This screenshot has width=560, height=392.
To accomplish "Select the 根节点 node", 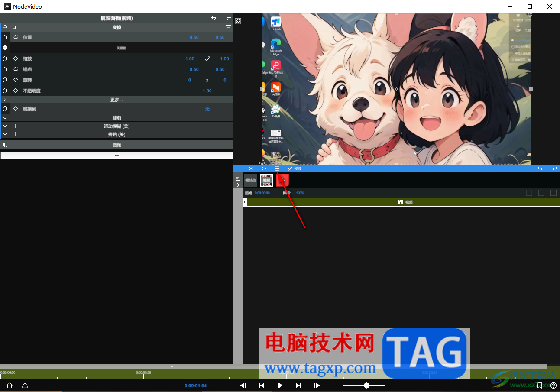I will [x=251, y=180].
